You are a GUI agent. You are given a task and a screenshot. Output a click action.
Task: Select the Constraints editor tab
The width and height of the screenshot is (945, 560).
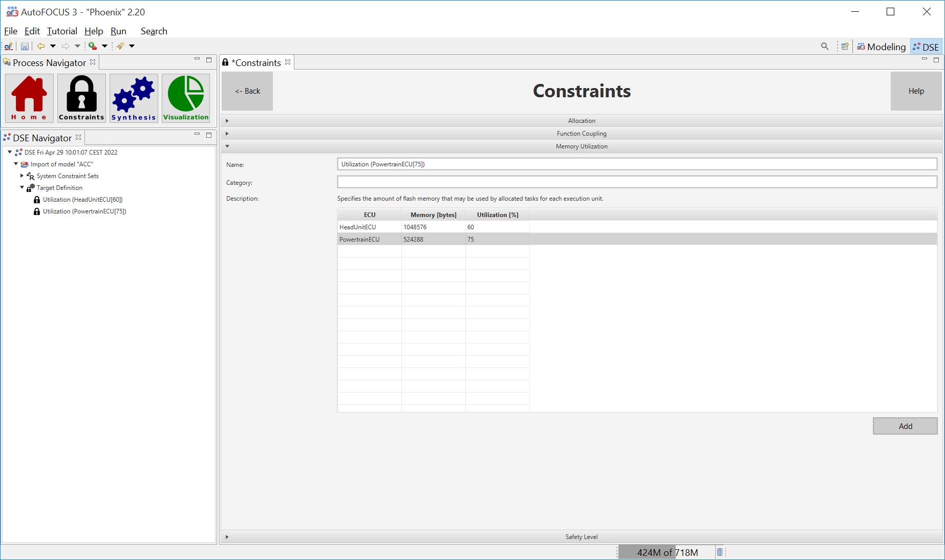click(x=257, y=62)
